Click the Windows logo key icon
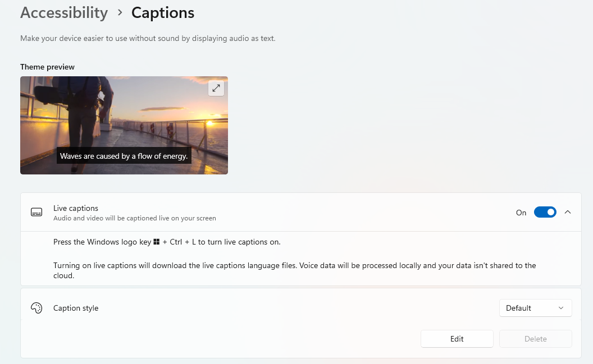593x364 pixels. [157, 242]
